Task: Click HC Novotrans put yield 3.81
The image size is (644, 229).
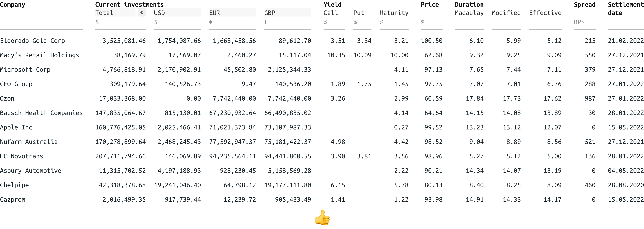Action: click(x=364, y=156)
